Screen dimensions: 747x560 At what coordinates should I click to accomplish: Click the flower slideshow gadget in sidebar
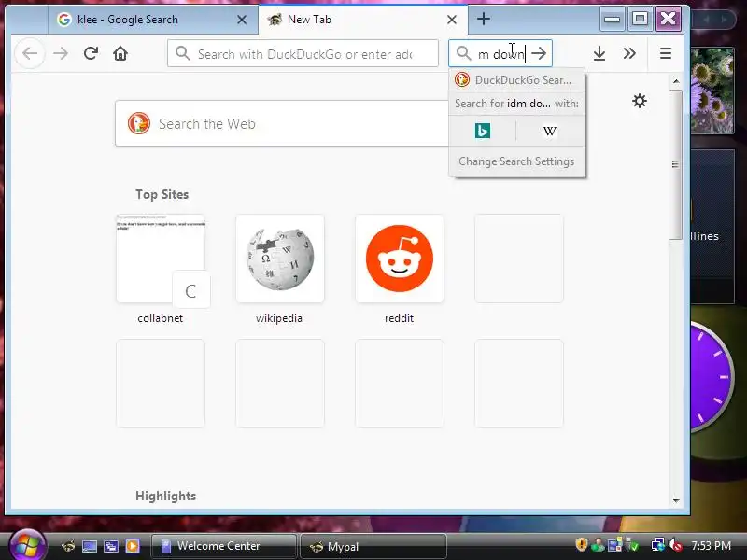[x=712, y=91]
